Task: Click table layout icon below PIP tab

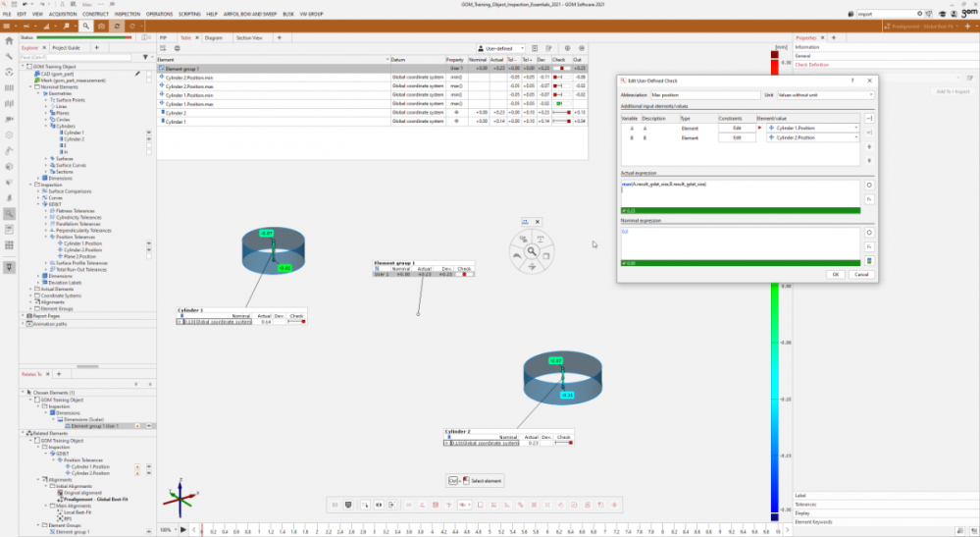Action: [x=163, y=48]
